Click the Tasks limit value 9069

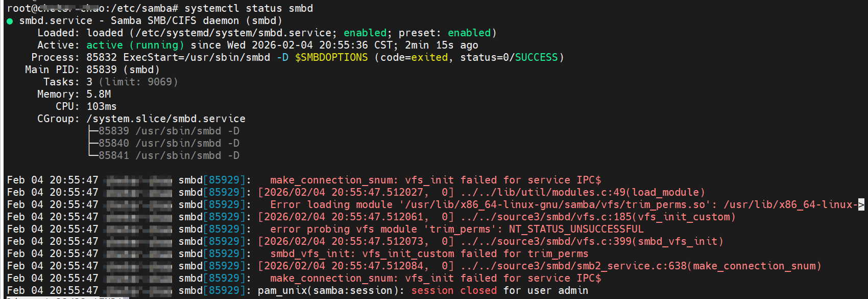162,82
